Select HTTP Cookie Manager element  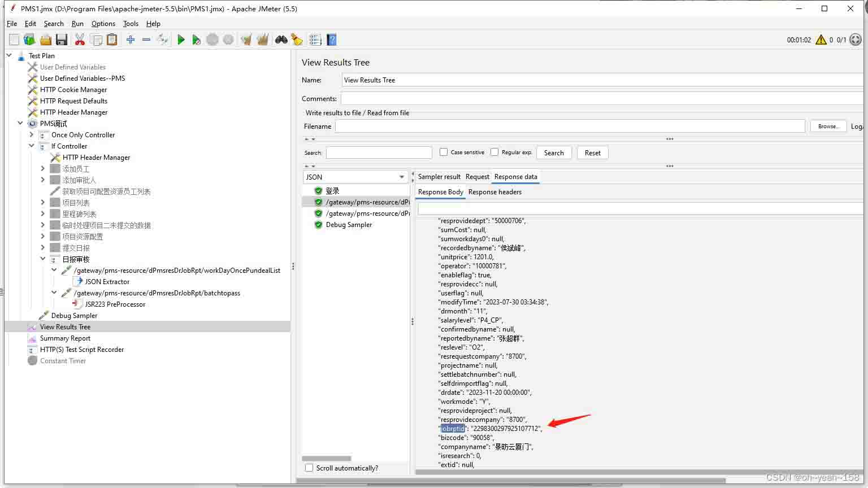pos(73,89)
